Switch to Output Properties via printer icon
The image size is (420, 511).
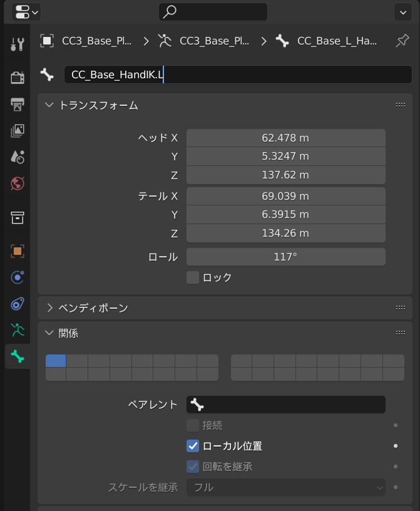click(x=17, y=104)
